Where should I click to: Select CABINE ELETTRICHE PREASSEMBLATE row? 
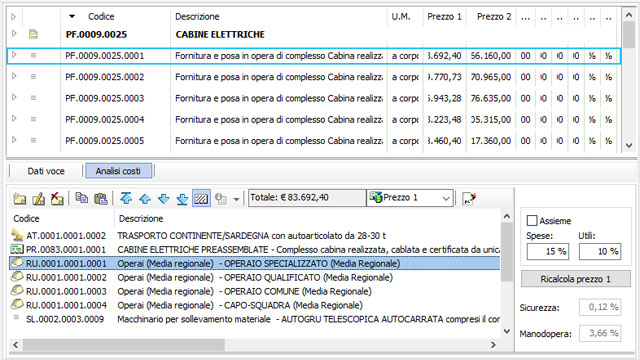(255, 250)
